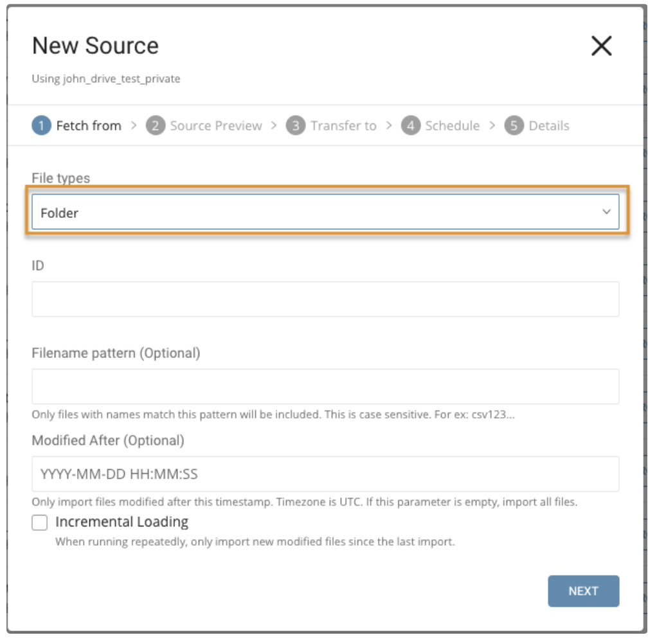This screenshot has width=657, height=644.
Task: Click the step 1 circle icon
Action: pos(41,126)
